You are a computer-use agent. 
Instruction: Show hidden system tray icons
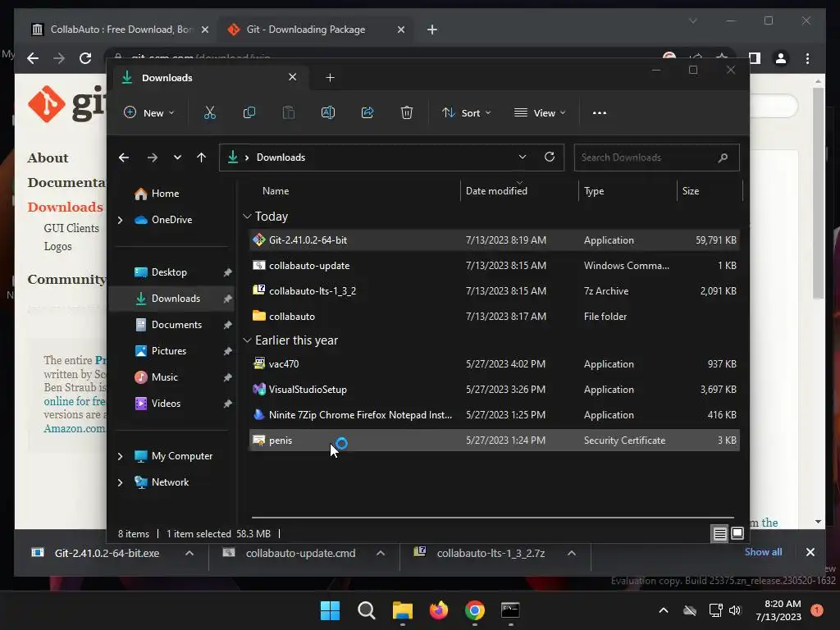click(x=663, y=610)
